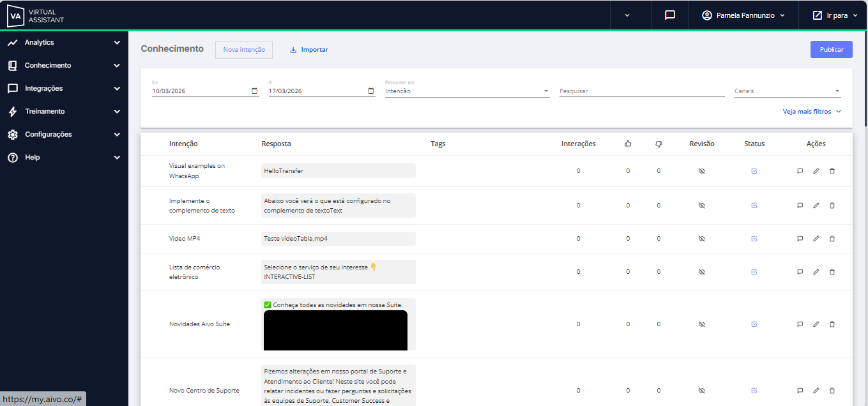Open comment icon for Novidades Aivo Suite row
The width and height of the screenshot is (868, 406).
coord(800,324)
